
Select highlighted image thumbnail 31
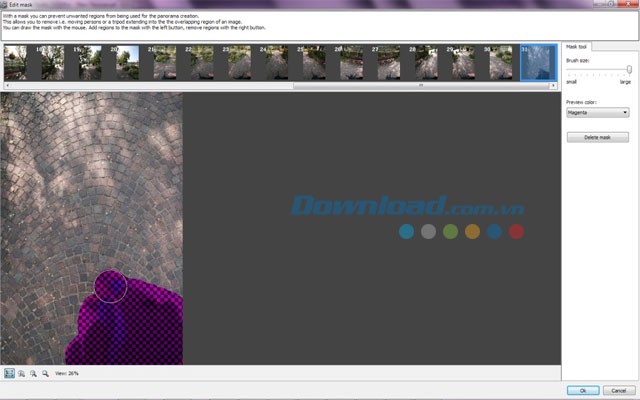coord(538,63)
